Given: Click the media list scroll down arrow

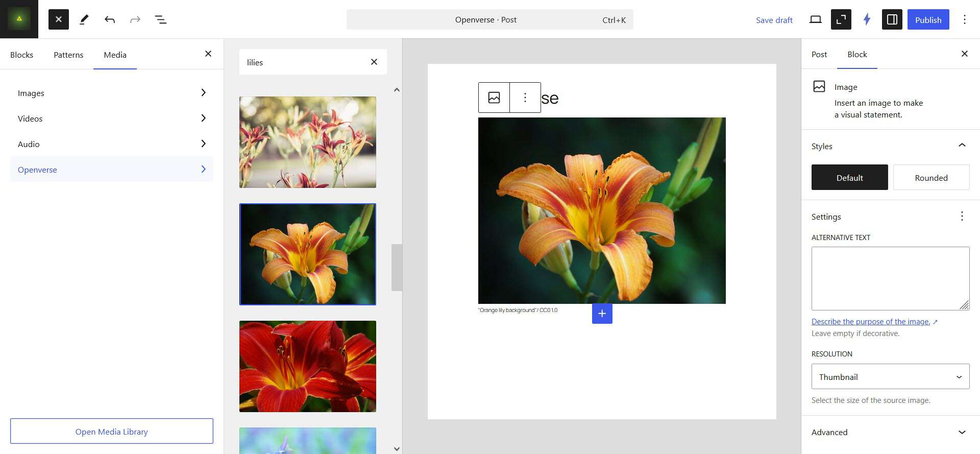Looking at the screenshot, I should [397, 449].
